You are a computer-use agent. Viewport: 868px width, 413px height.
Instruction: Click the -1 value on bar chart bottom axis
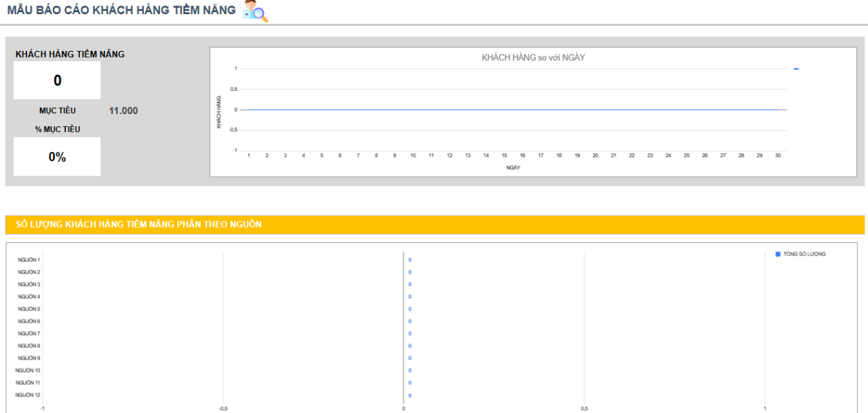(43, 408)
